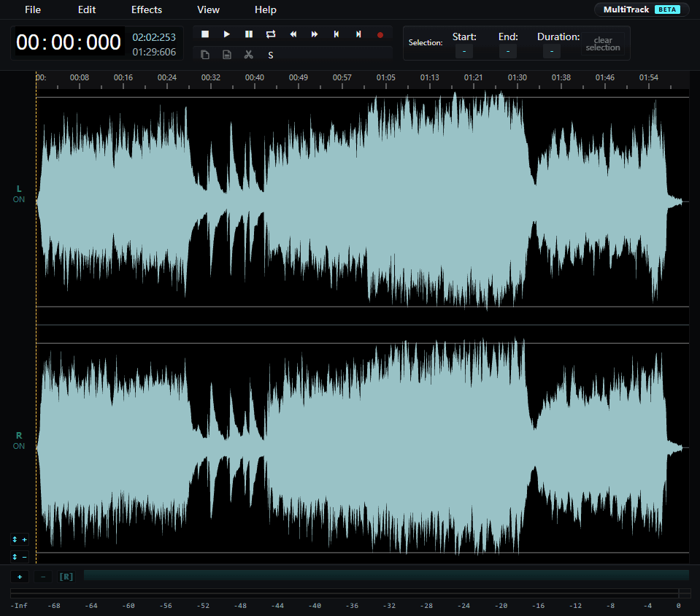Click the cut scissors icon
The image size is (700, 616).
[x=249, y=55]
